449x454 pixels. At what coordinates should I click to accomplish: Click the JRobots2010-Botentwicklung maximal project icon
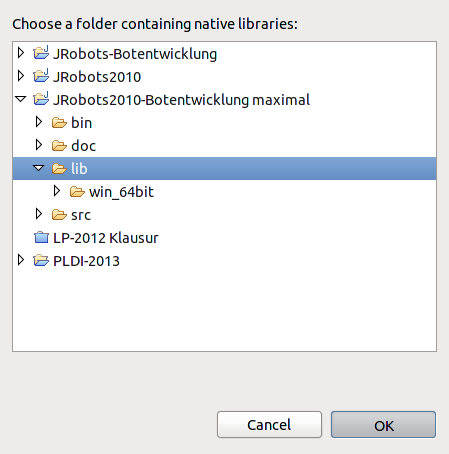(x=41, y=99)
